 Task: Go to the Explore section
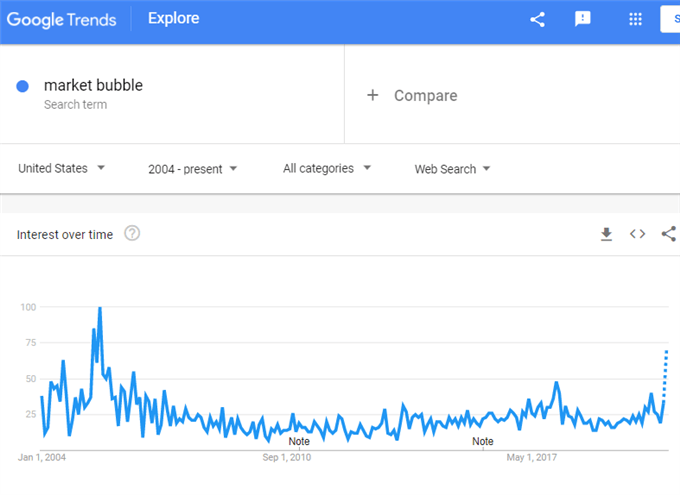[x=173, y=18]
